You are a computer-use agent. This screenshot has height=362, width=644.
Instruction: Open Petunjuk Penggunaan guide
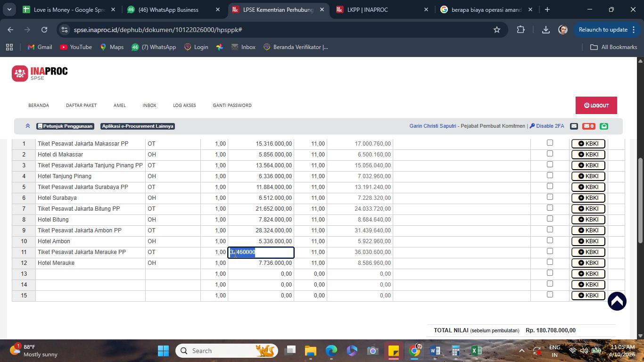point(65,126)
